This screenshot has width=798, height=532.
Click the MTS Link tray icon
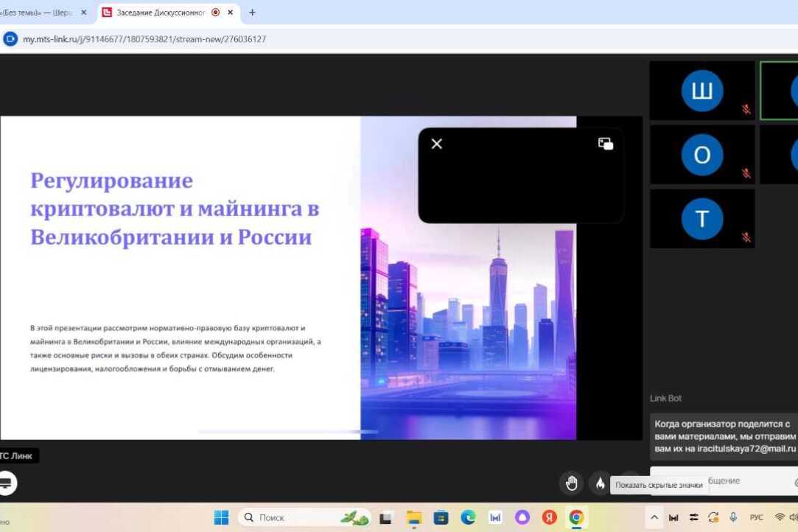coord(673,518)
